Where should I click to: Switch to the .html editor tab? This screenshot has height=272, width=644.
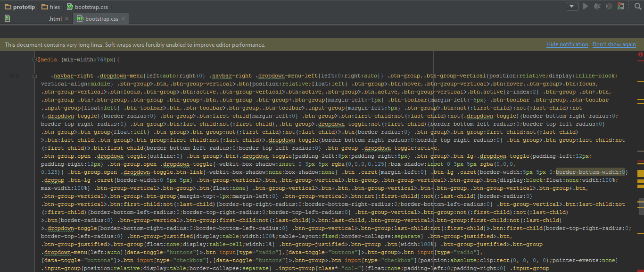coord(36,19)
